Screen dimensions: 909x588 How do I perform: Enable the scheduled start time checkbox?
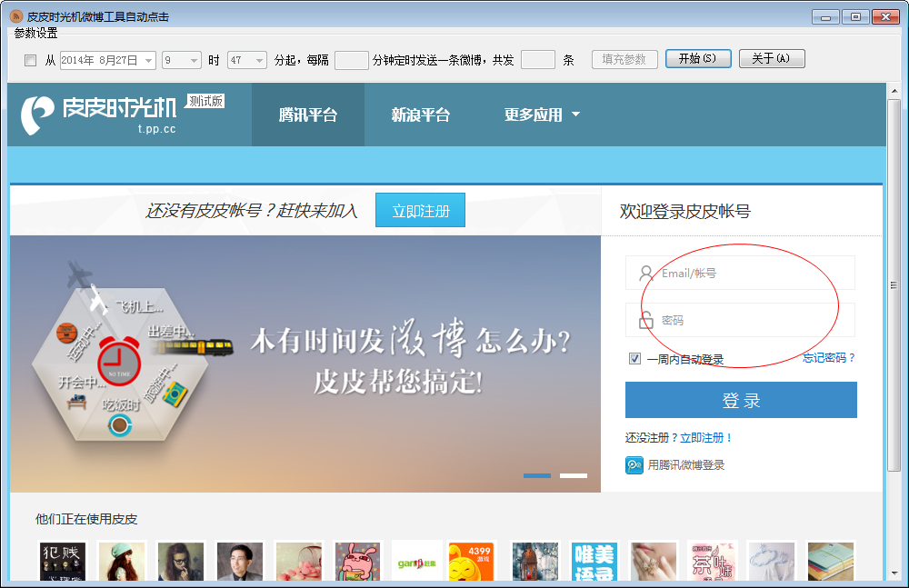coord(31,60)
